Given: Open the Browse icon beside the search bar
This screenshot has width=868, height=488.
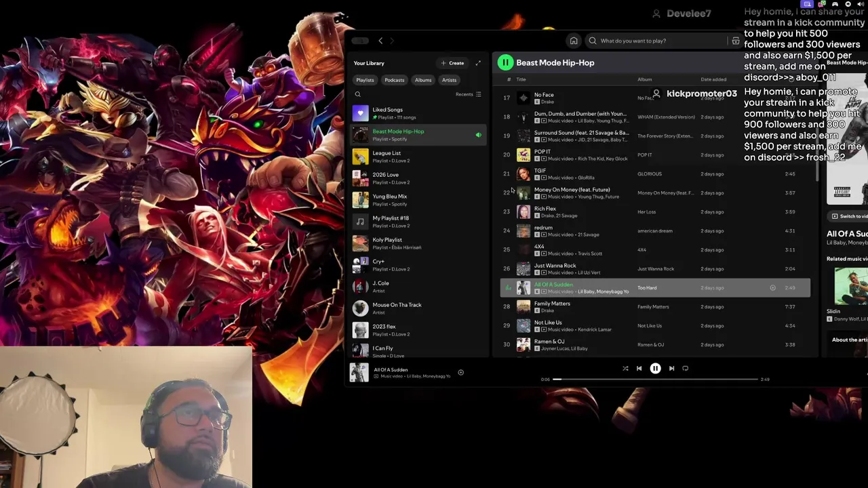Looking at the screenshot, I should click(735, 41).
